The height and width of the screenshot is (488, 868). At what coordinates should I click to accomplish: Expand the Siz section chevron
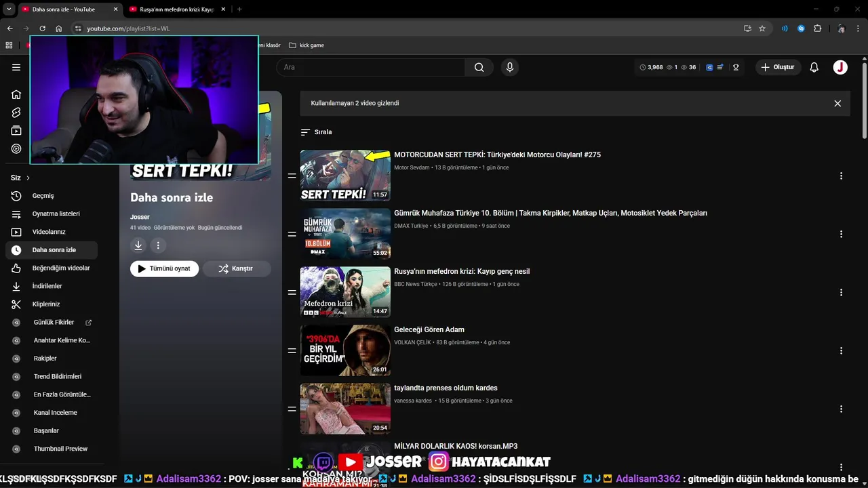point(28,178)
